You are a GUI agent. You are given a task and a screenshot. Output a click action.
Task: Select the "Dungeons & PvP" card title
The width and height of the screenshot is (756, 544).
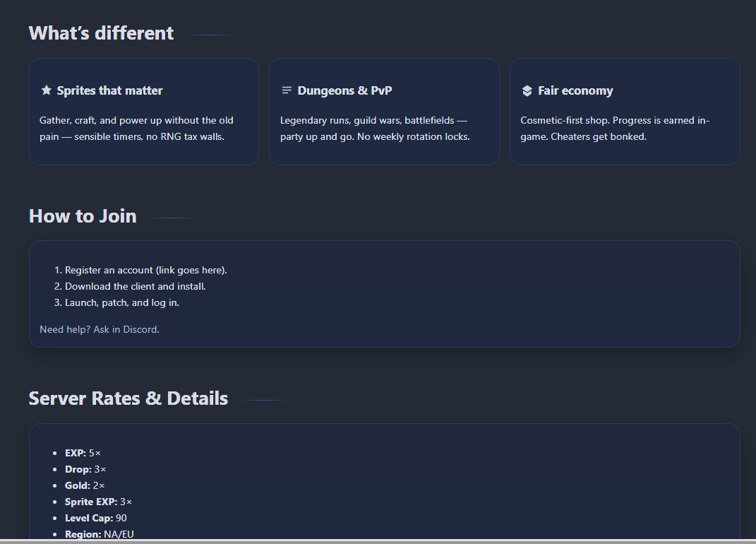click(344, 90)
